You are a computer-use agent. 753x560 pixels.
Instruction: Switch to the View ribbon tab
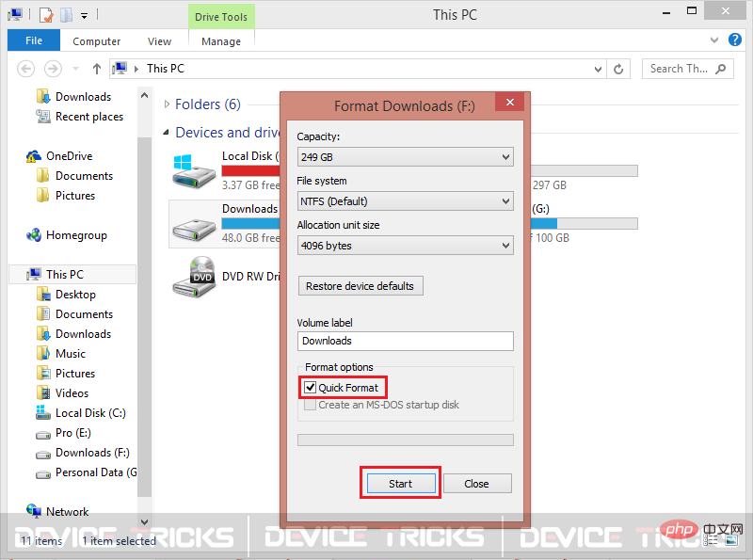(159, 41)
